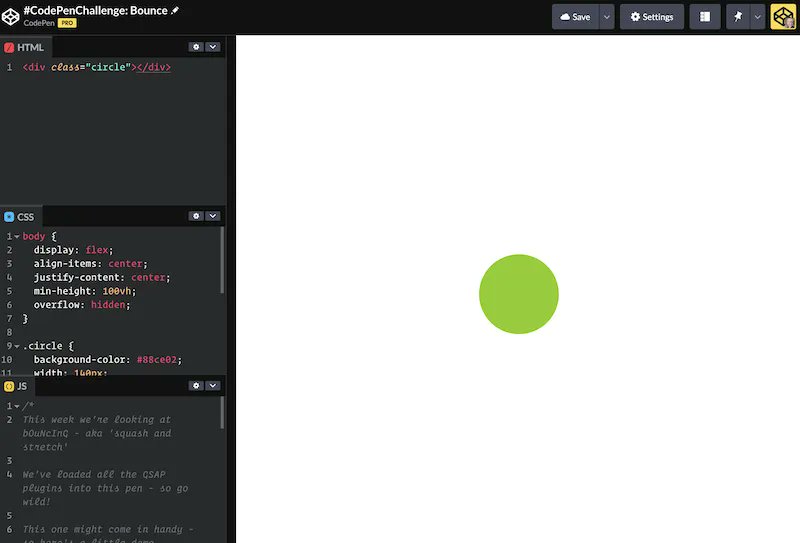The height and width of the screenshot is (543, 800).
Task: Open Save options dropdown arrow
Action: 607,17
